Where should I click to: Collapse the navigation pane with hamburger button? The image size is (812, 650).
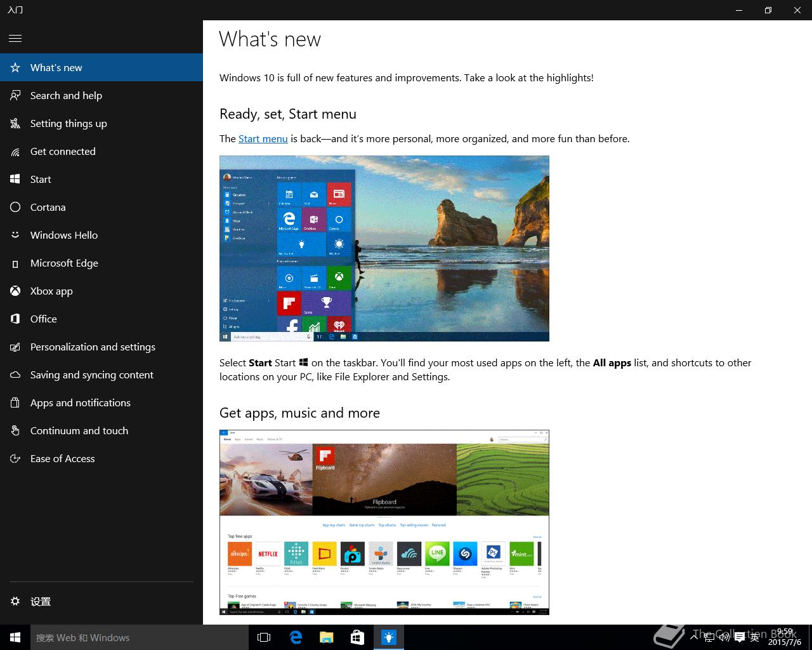(x=15, y=39)
